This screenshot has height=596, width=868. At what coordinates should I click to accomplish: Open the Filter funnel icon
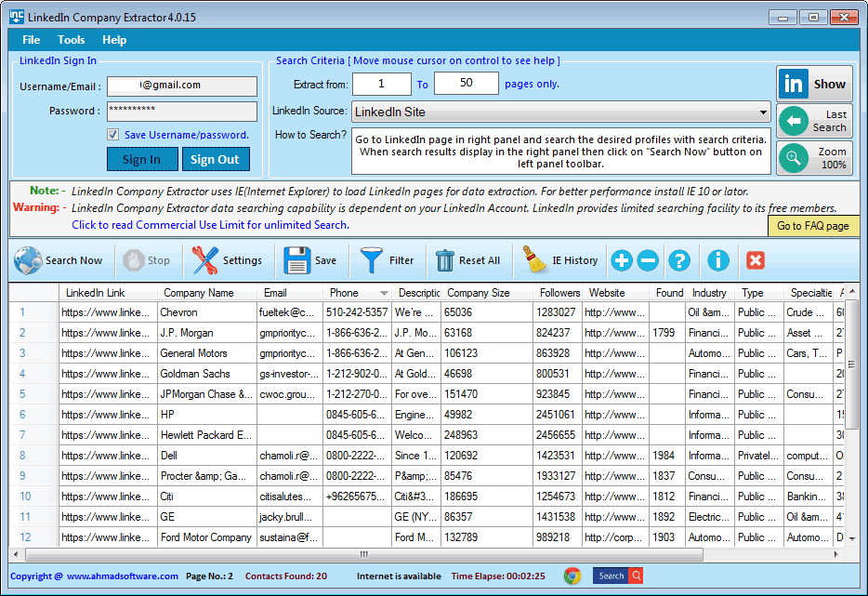(369, 261)
